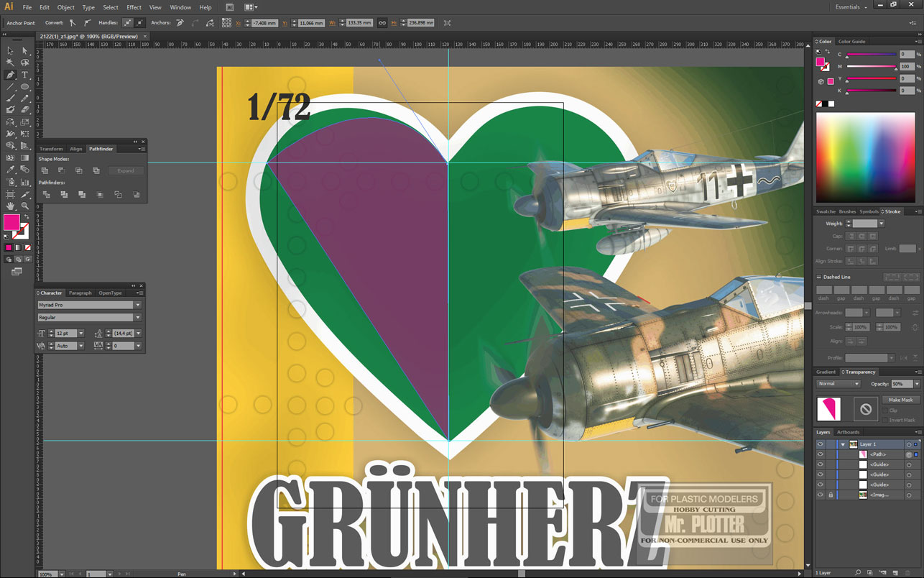This screenshot has height=578, width=924.
Task: Set fill mode to Gradient in toolbox
Action: pyautogui.click(x=18, y=247)
